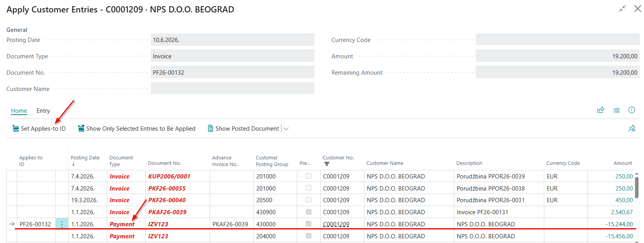
Task: Toggle Prepayment checkbox for 430000 posting group row
Action: (x=309, y=224)
